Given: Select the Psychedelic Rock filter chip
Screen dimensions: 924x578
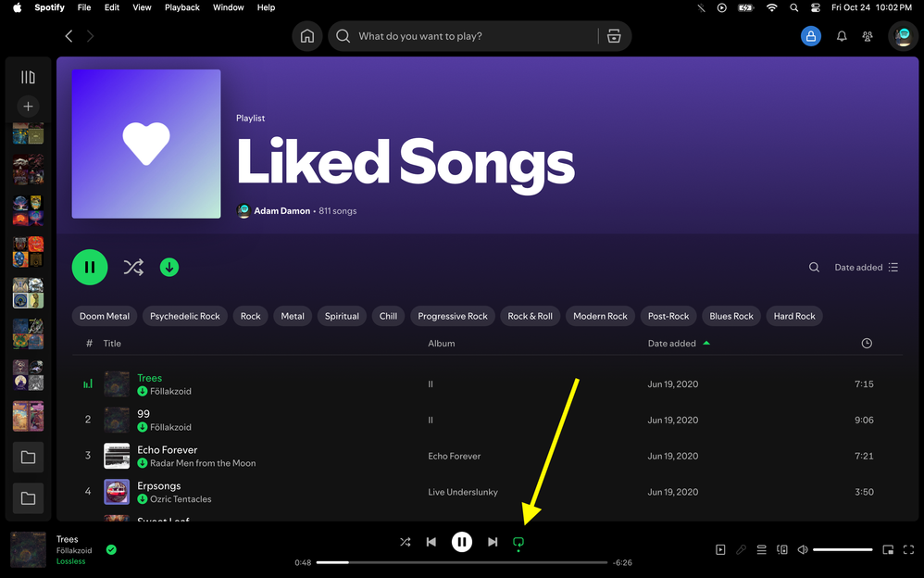Looking at the screenshot, I should coord(185,316).
